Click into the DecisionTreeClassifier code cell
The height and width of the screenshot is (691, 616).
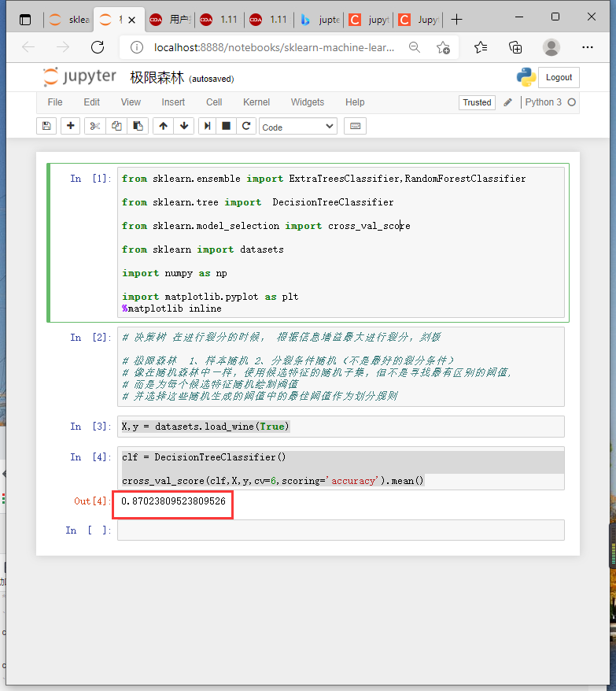coord(341,468)
